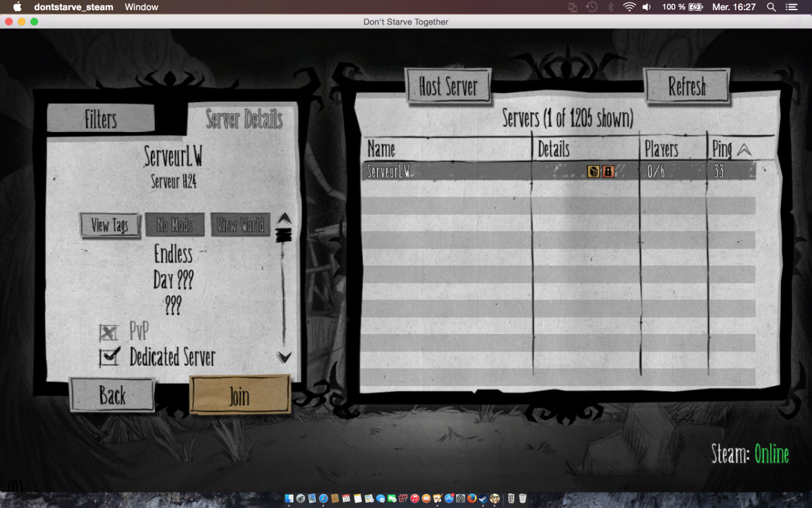Click the No Mods button
Screen dimensions: 812x508
coord(175,225)
